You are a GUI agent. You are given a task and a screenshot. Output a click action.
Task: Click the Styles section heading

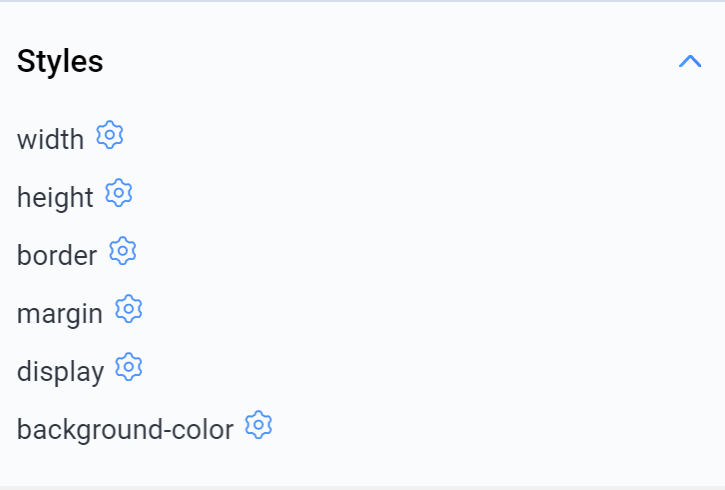coord(60,62)
